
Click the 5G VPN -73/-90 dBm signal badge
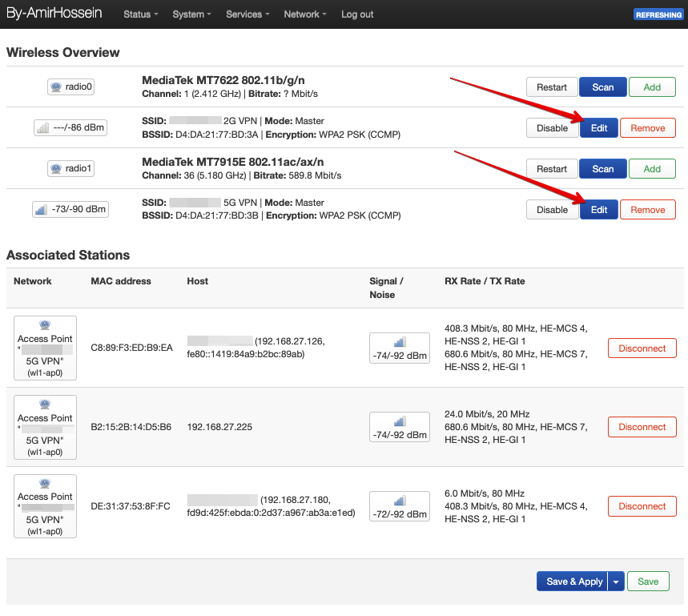(70, 210)
